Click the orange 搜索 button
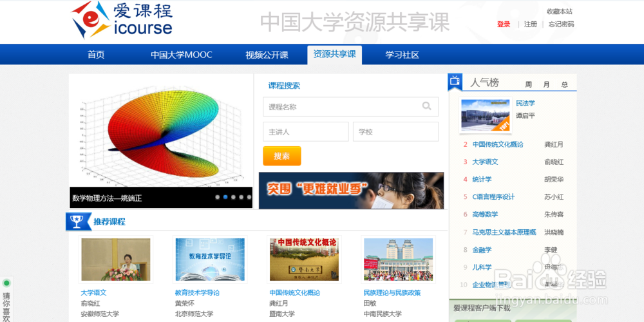This screenshot has height=322, width=644. click(282, 156)
